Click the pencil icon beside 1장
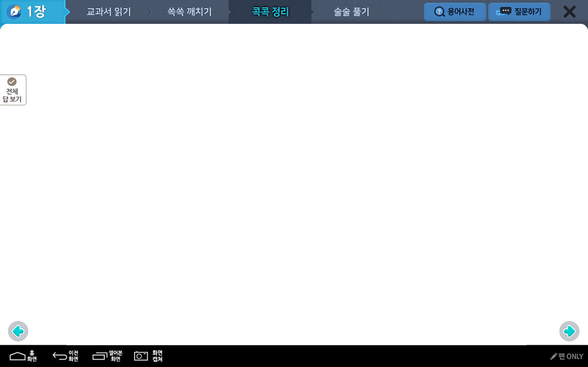 [15, 12]
